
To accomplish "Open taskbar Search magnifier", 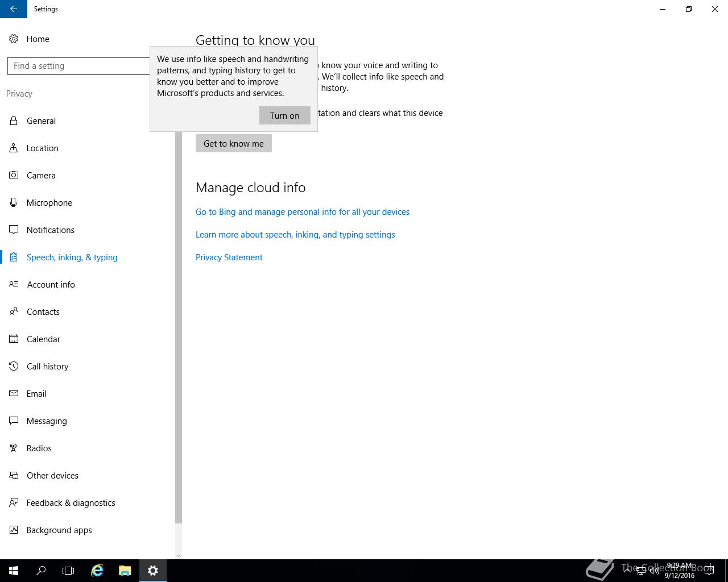I will coord(41,571).
